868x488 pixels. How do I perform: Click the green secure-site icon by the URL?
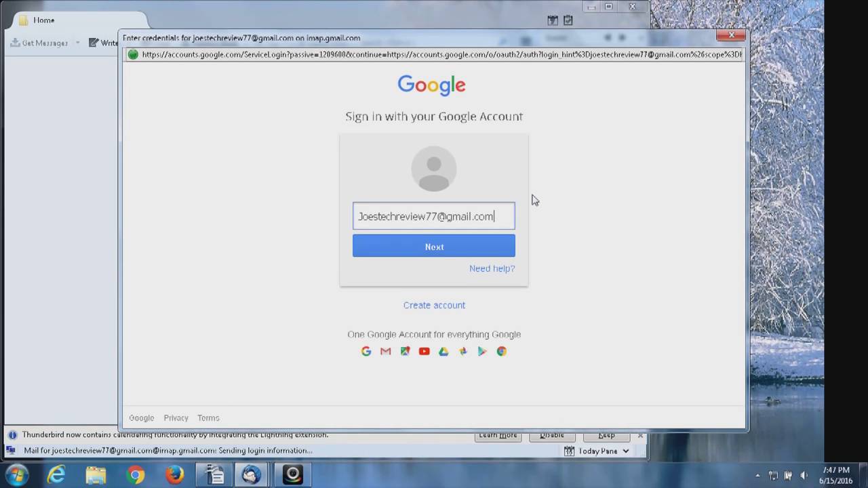[133, 54]
